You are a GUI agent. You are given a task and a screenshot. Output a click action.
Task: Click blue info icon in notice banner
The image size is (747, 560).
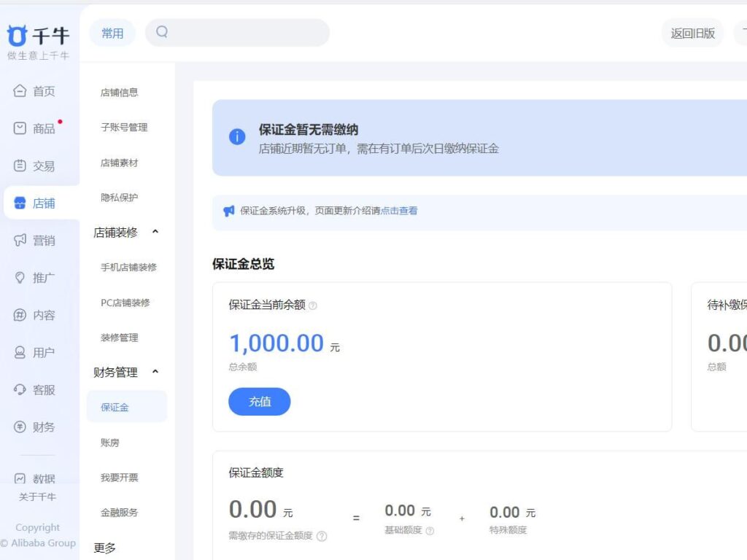click(237, 136)
